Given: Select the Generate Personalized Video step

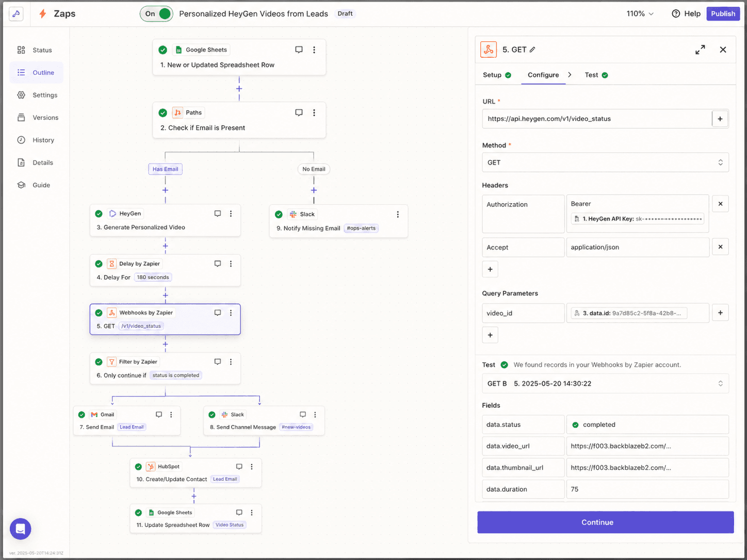Looking at the screenshot, I should click(x=165, y=221).
